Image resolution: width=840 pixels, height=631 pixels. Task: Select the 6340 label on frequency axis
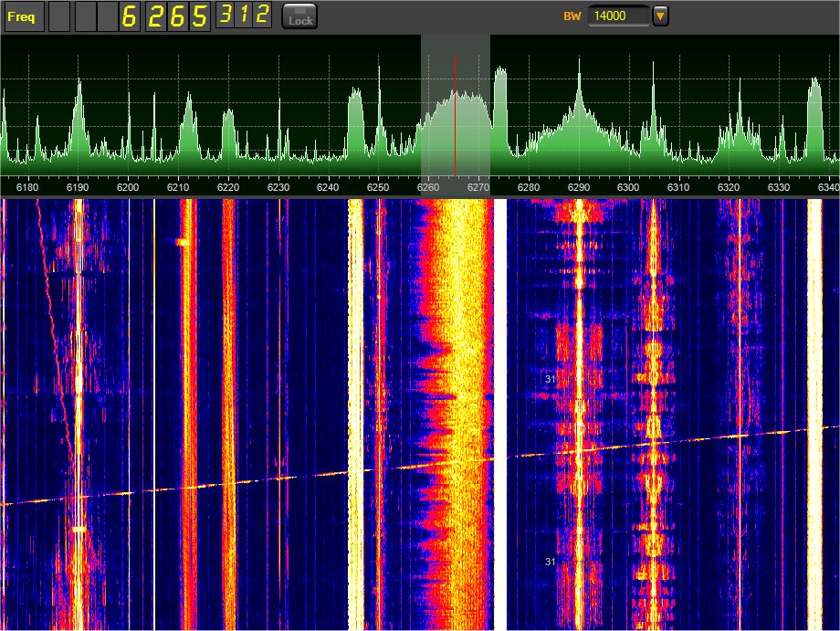(827, 187)
